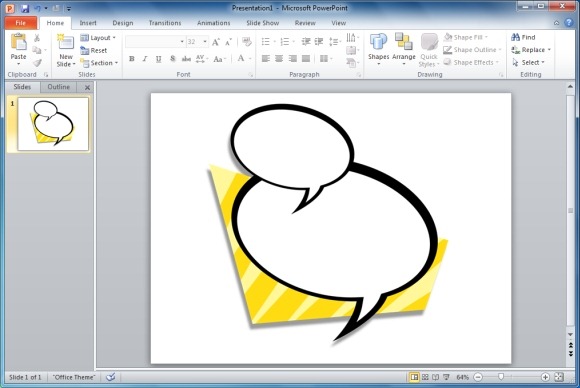The height and width of the screenshot is (388, 580).
Task: Click Shape Fill button
Action: [x=466, y=37]
